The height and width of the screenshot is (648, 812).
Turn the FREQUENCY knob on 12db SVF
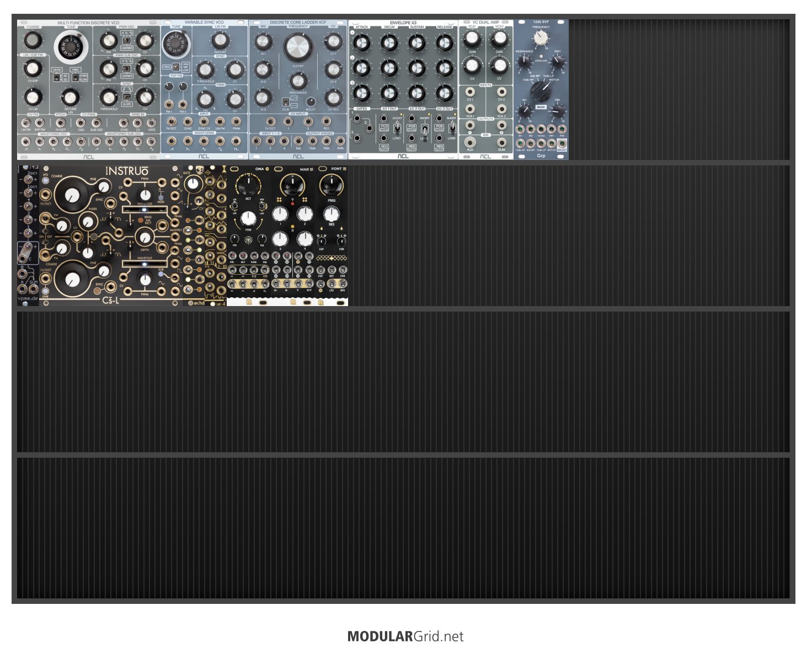click(541, 38)
